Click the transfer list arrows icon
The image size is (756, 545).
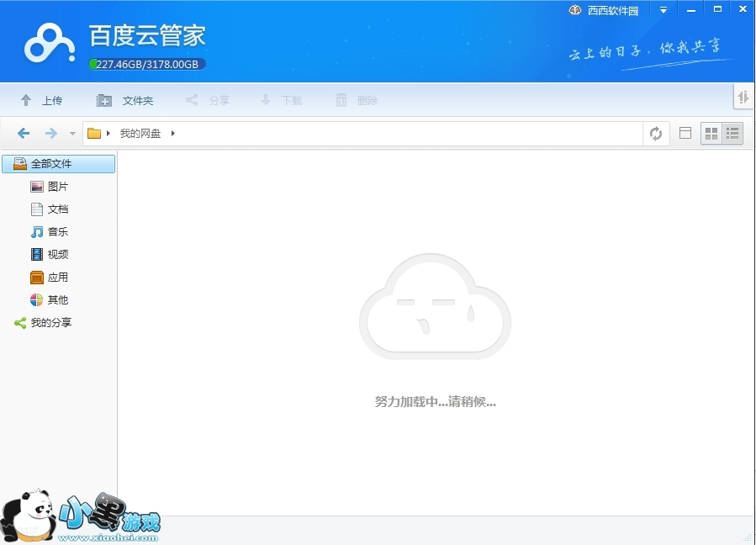point(743,98)
